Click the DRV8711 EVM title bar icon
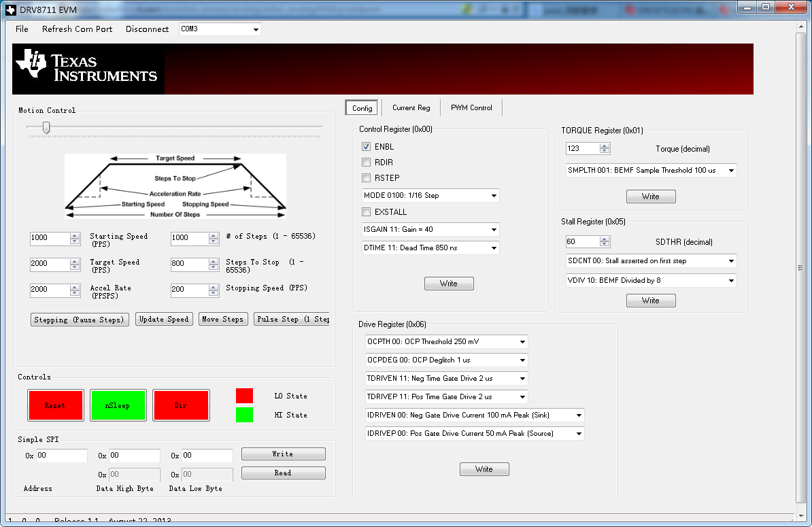The image size is (812, 527). click(x=10, y=10)
